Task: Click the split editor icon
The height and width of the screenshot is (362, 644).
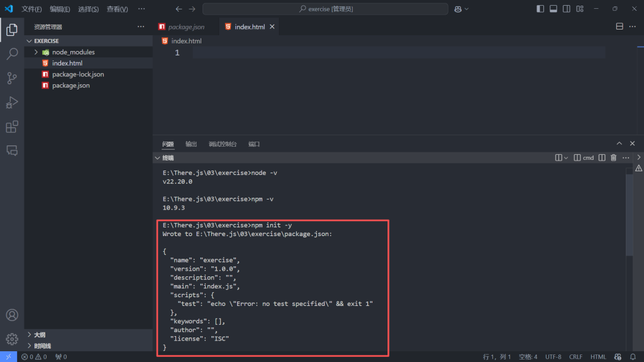Action: pyautogui.click(x=619, y=26)
